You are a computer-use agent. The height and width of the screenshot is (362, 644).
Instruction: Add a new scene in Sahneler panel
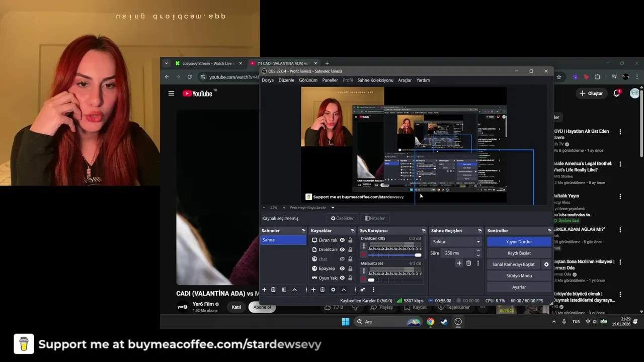pos(264,290)
